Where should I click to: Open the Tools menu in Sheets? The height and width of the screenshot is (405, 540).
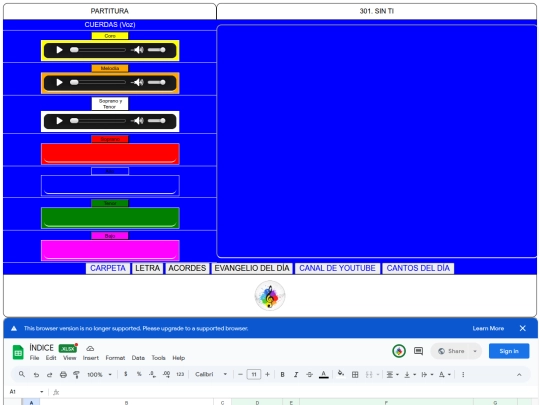coord(158,358)
